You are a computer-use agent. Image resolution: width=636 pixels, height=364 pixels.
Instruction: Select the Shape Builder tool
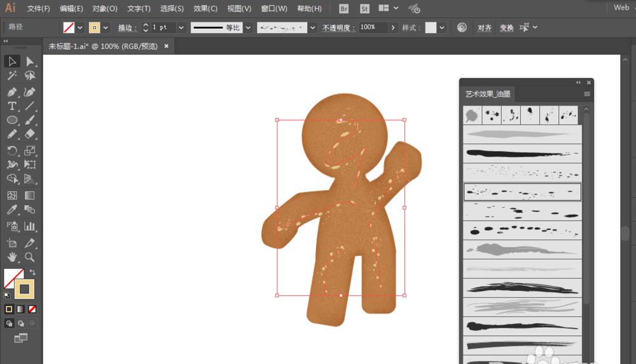coord(11,179)
